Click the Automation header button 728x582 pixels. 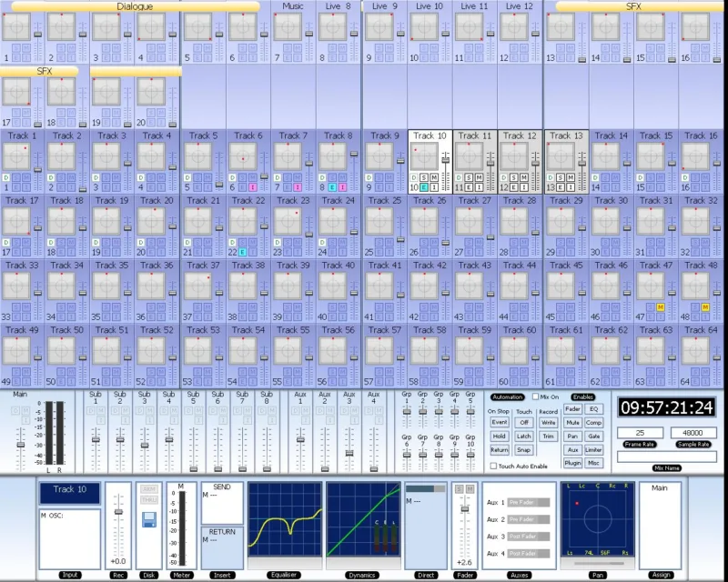508,397
